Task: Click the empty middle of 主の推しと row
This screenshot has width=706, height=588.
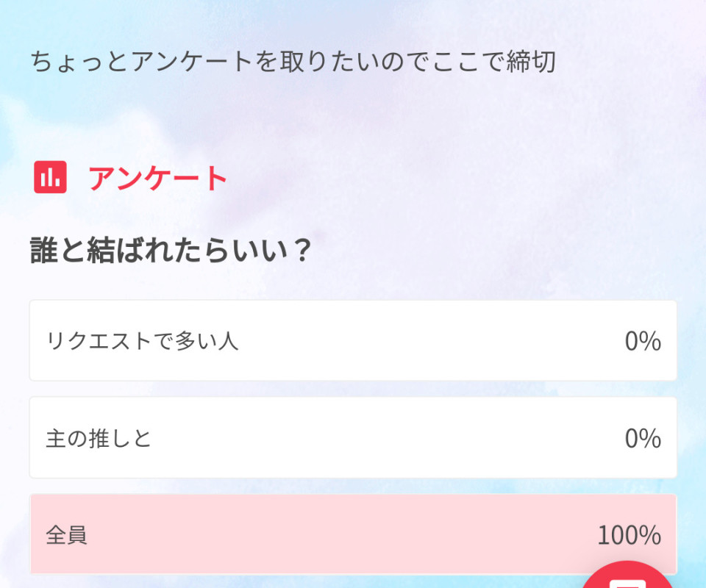Action: pyautogui.click(x=388, y=438)
